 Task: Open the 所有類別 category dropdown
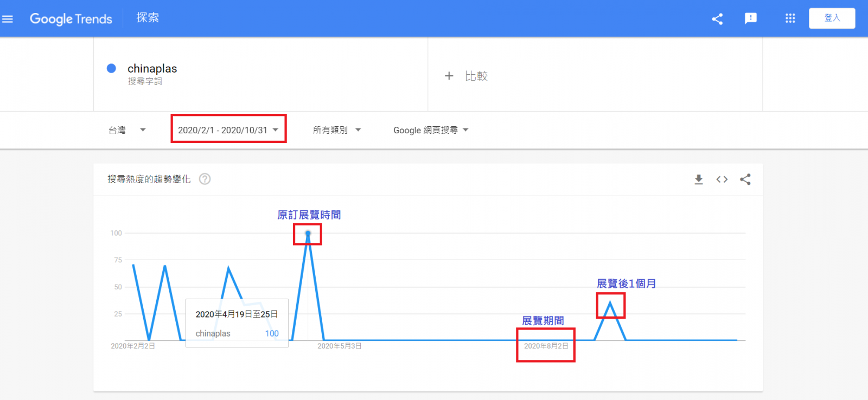tap(337, 130)
